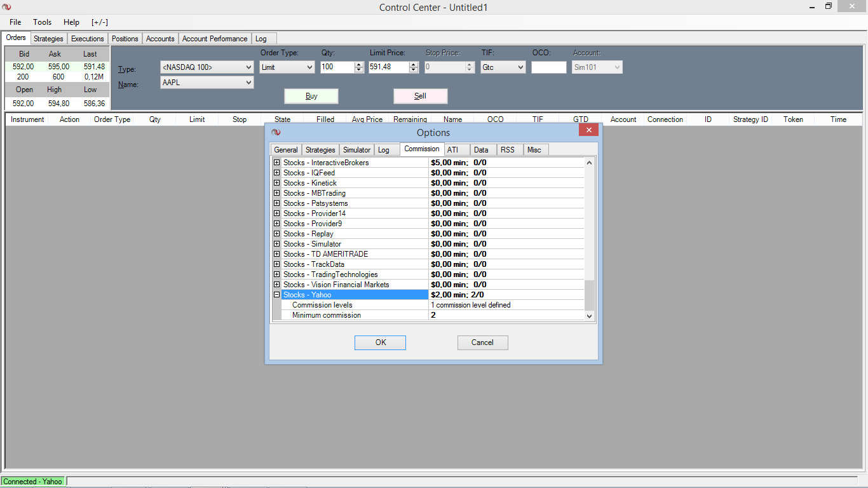
Task: Collapse the Stocks - Yahoo commission entry
Action: click(276, 295)
